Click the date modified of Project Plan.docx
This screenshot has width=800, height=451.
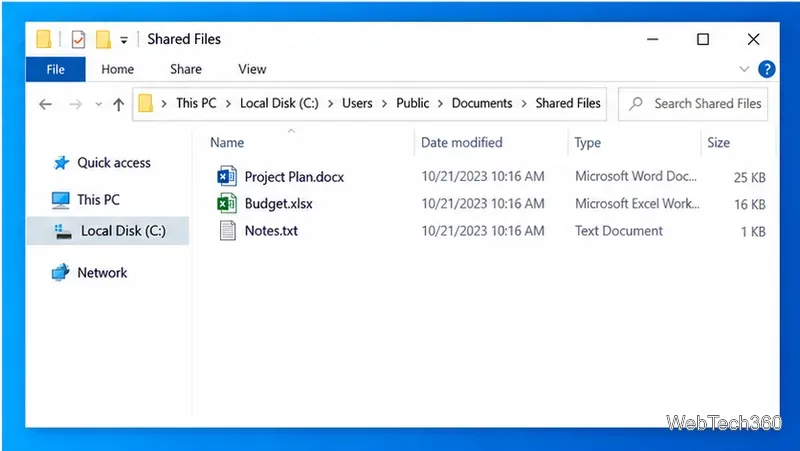pyautogui.click(x=483, y=177)
